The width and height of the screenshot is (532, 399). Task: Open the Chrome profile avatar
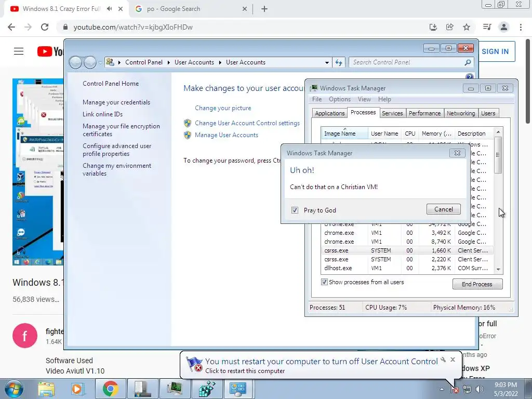(x=504, y=27)
